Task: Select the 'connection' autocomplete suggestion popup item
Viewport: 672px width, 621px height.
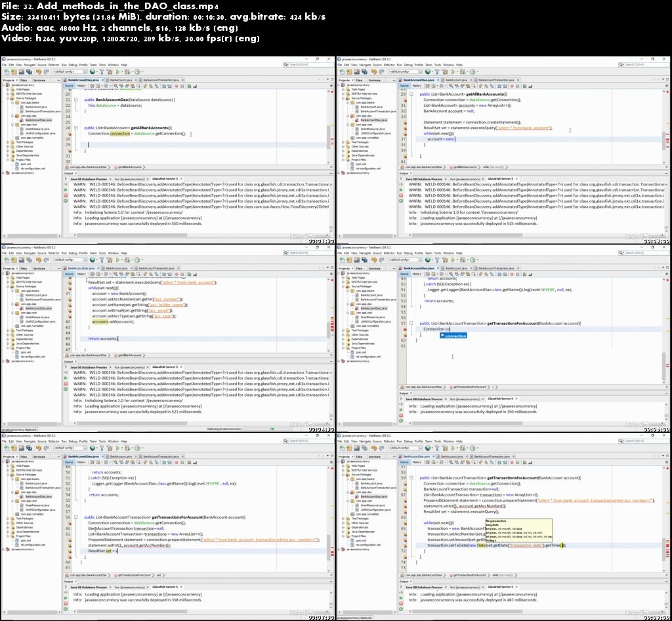Action: [455, 336]
